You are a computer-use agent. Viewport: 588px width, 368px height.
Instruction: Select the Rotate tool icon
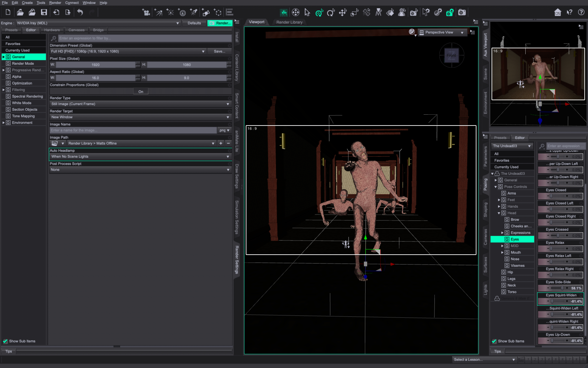pos(331,12)
